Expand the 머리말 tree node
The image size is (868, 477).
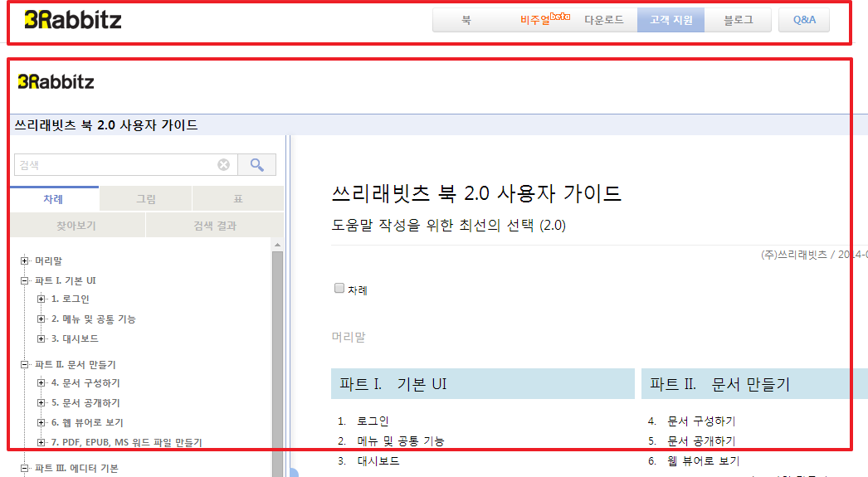(24, 260)
